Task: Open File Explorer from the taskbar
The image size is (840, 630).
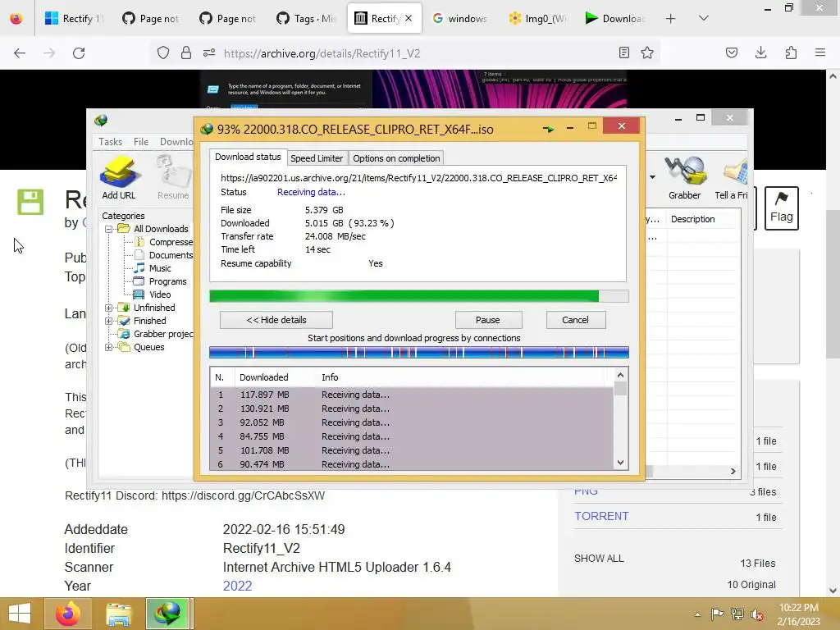Action: pos(118,614)
